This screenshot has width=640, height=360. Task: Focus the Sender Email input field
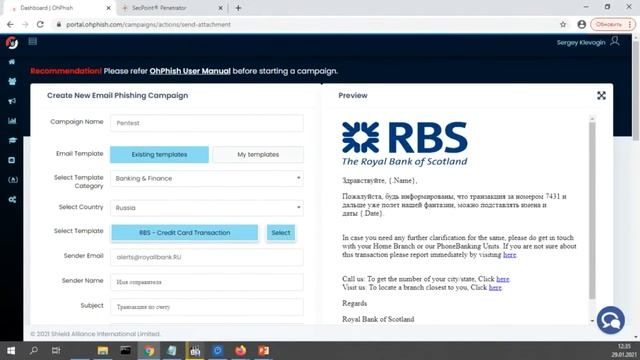click(x=207, y=257)
